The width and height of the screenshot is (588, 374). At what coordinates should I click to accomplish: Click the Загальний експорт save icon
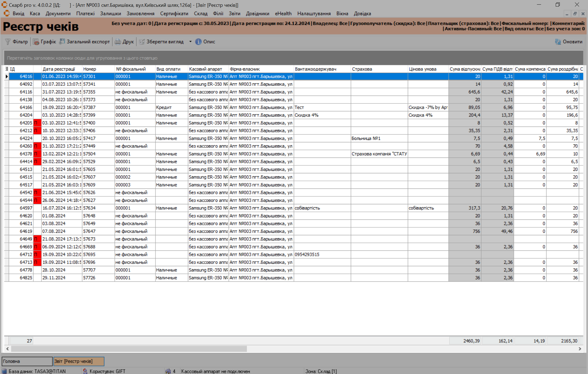click(x=62, y=42)
